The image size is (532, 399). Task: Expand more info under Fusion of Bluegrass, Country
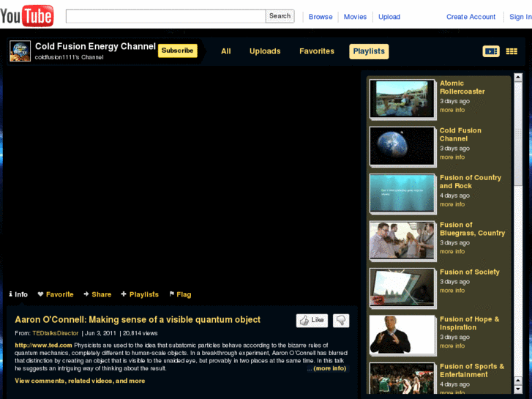pos(452,252)
